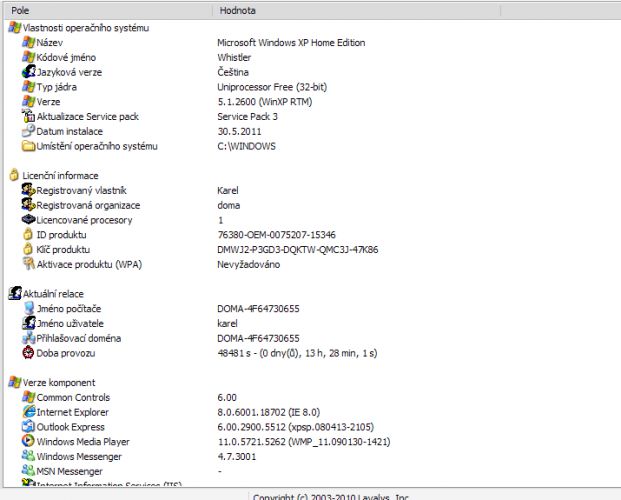Click the Common Controls icon

tap(29, 397)
